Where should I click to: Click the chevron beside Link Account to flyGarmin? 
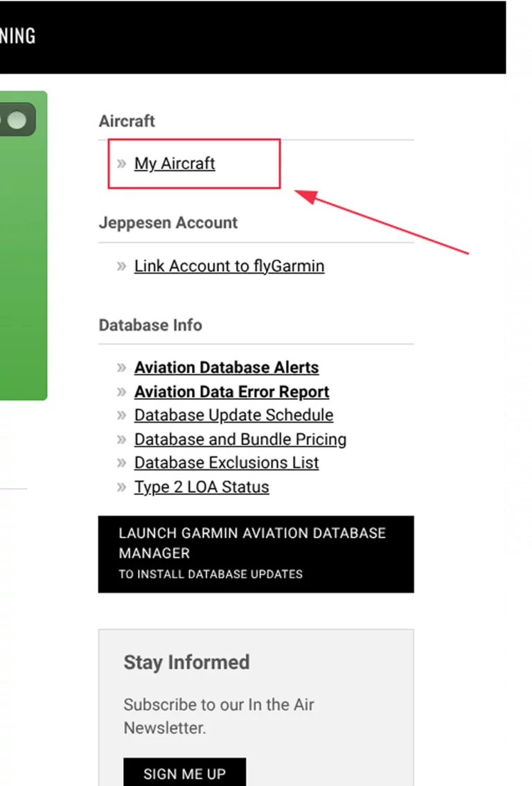[121, 266]
